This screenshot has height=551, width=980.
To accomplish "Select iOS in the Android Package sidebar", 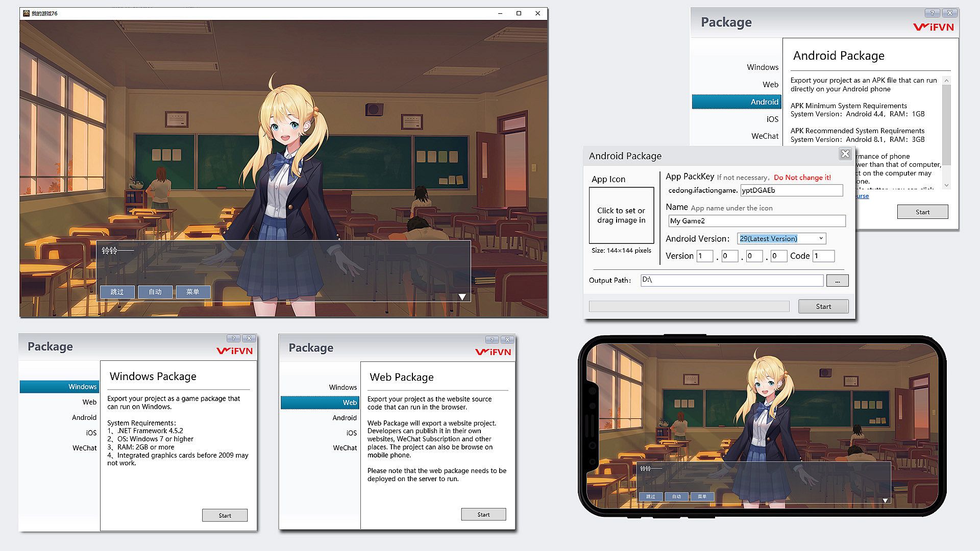I will [772, 119].
